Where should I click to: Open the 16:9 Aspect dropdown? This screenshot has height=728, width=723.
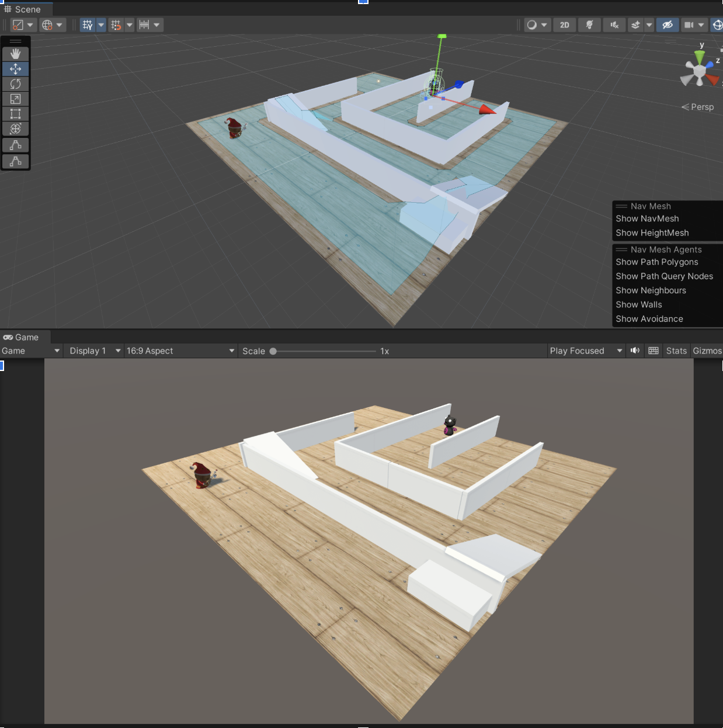pos(180,351)
